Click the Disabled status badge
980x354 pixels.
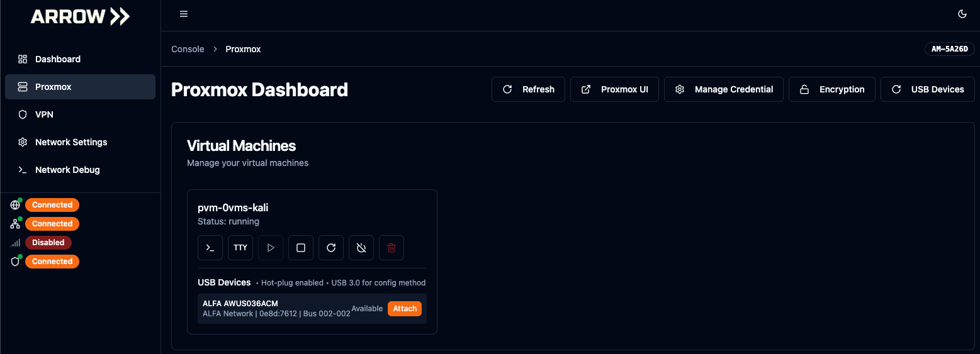(48, 243)
